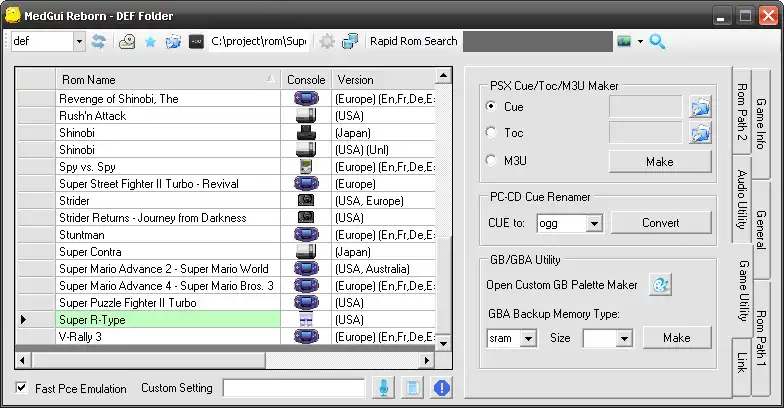Viewport: 784px width, 408px height.
Task: Click the black console command icon
Action: (196, 42)
